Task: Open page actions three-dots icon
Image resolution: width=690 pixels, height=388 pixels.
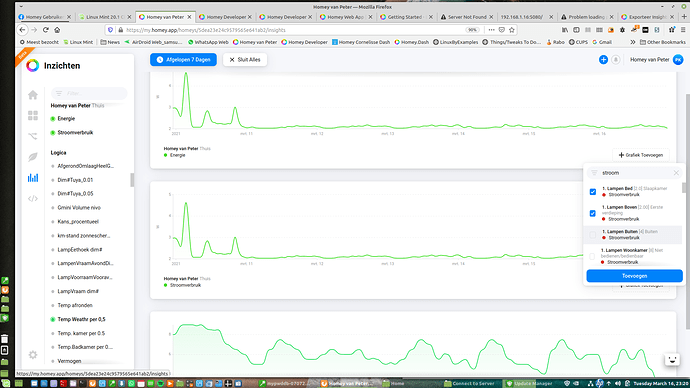Action: (x=492, y=30)
